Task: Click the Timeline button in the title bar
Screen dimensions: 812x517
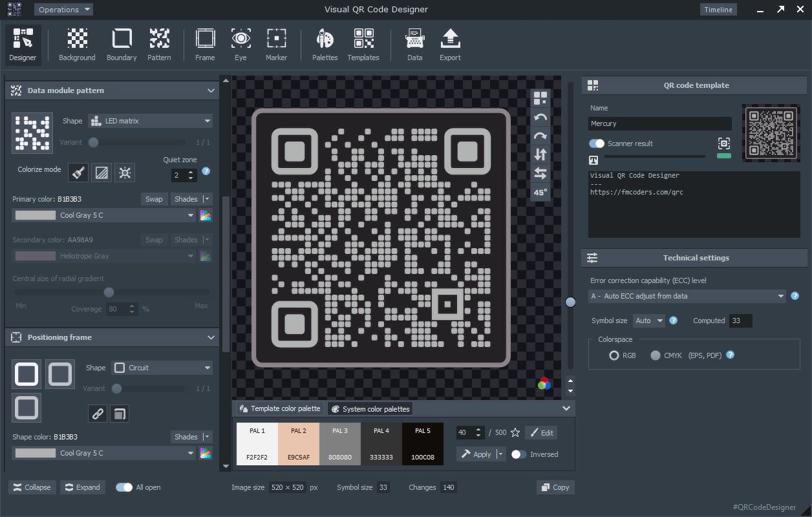Action: [718, 10]
